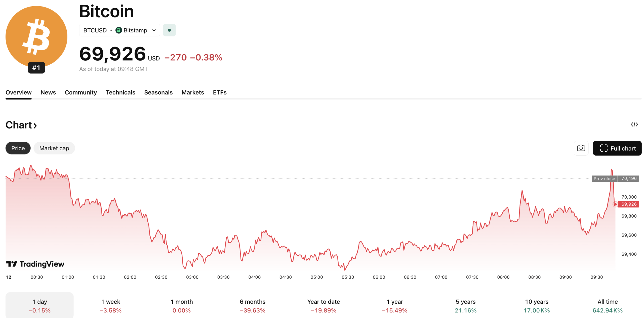Click the Bitcoin logo icon
This screenshot has width=644, height=318.
(36, 37)
